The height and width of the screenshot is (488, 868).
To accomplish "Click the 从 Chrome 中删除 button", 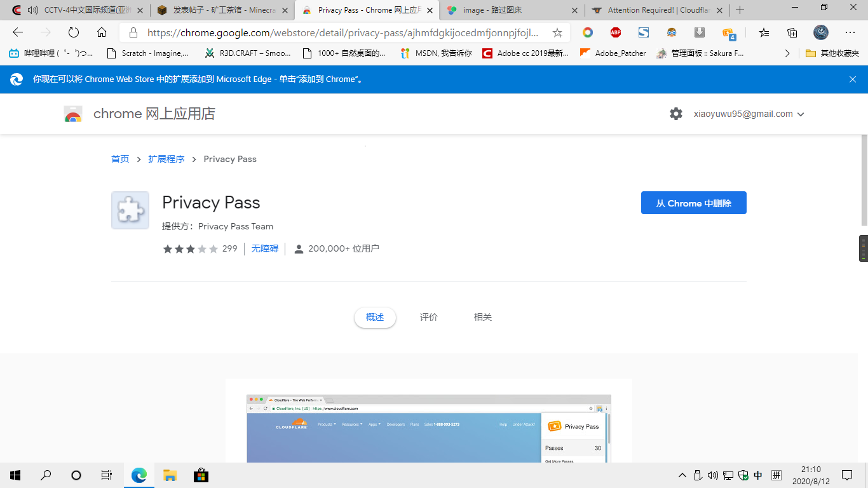I will [x=693, y=203].
